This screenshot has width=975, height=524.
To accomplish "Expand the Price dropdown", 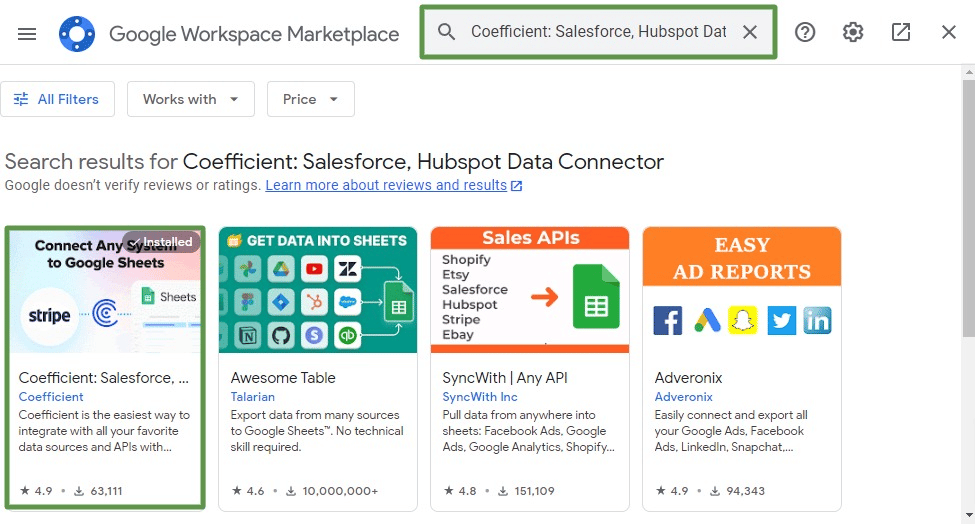I will (311, 99).
